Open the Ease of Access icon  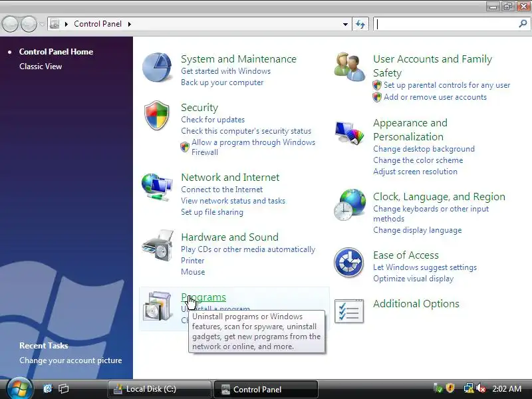point(348,263)
